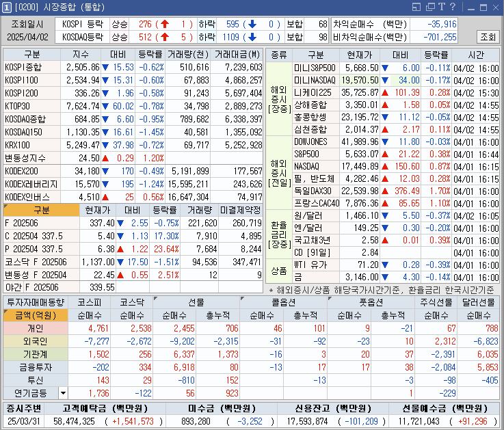
Task: Click the 조회일시 date field 2025/04/02
Action: click(x=27, y=37)
